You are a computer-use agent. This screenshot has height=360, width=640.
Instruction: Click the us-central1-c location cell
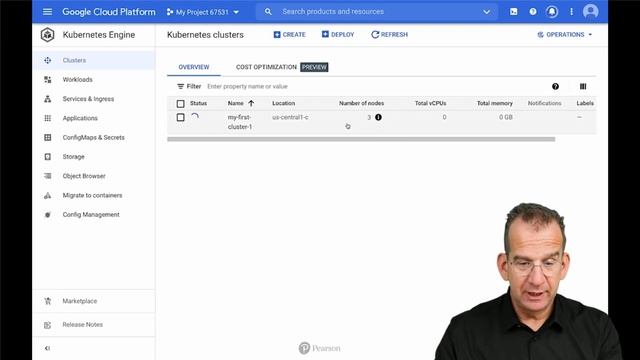pos(290,118)
